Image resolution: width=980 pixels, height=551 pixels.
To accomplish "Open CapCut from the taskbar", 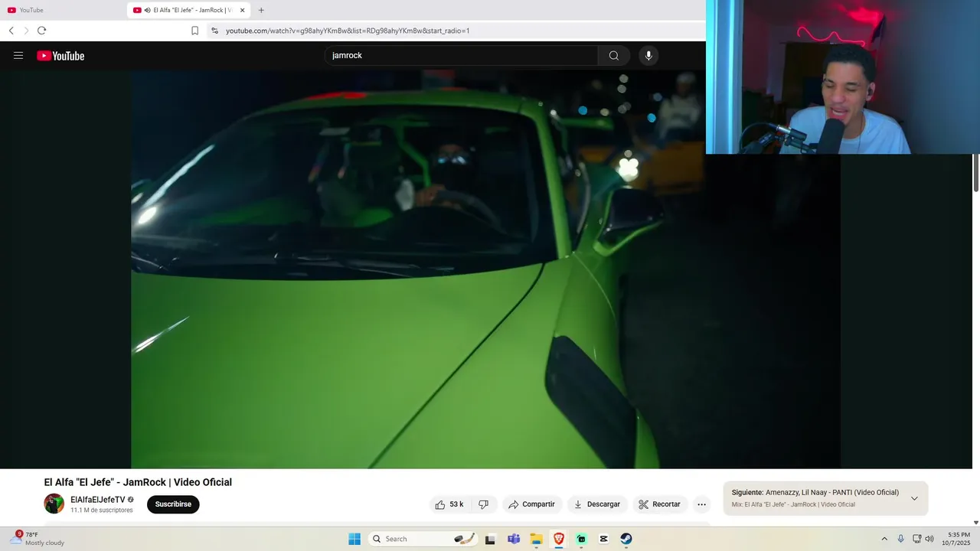I will (604, 539).
